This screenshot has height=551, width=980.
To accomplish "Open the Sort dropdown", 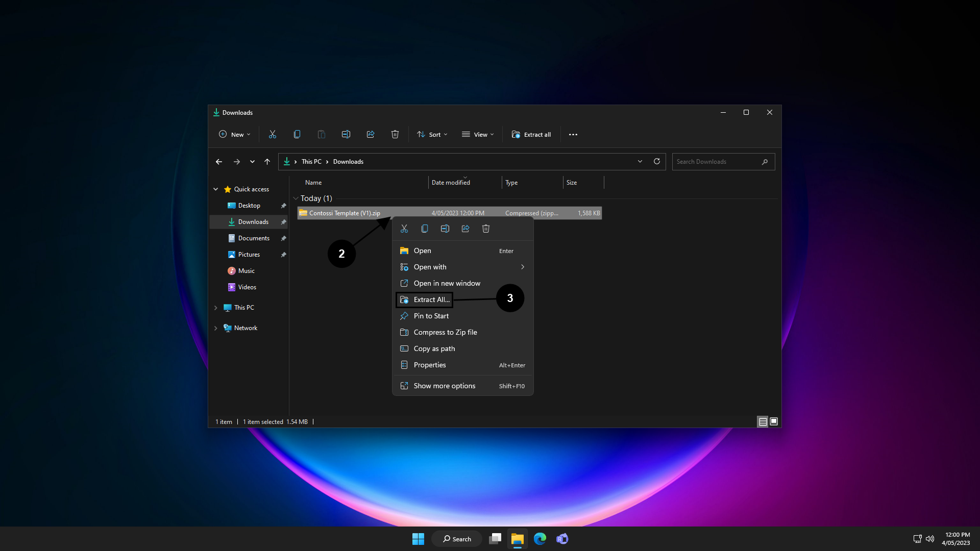I will [432, 135].
